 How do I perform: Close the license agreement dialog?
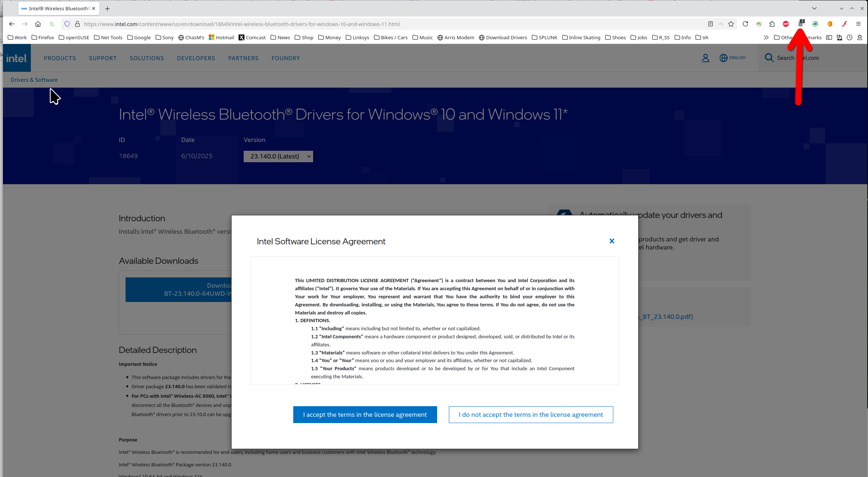pyautogui.click(x=611, y=241)
